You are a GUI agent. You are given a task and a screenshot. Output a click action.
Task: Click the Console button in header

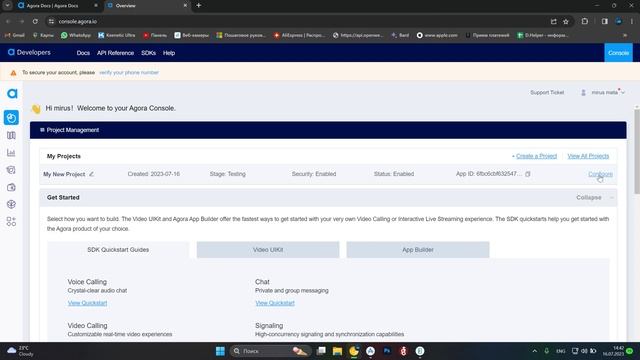coord(618,53)
